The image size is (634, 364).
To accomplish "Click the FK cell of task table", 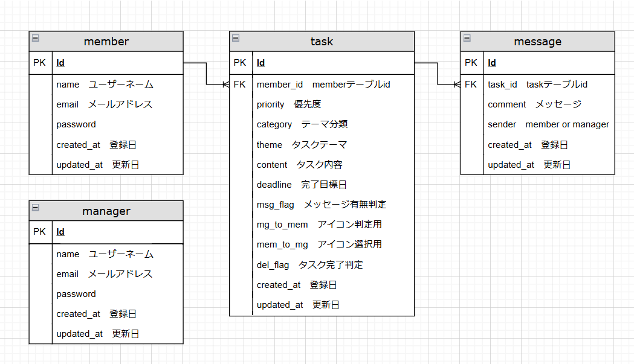I will pyautogui.click(x=240, y=85).
